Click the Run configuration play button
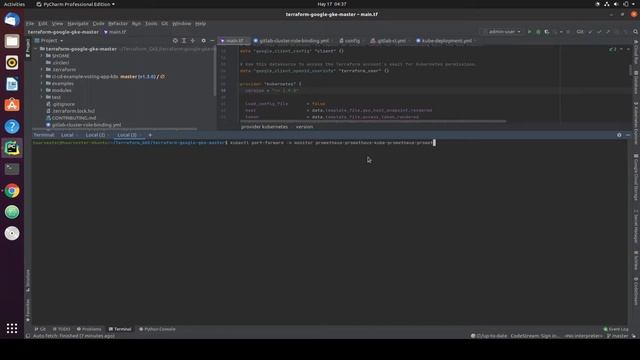 pyautogui.click(x=529, y=32)
